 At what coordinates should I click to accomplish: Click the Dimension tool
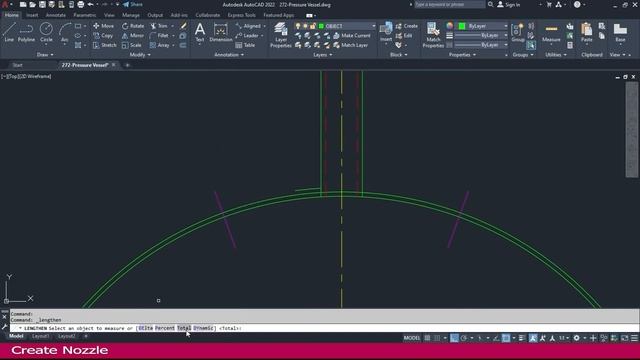(221, 32)
